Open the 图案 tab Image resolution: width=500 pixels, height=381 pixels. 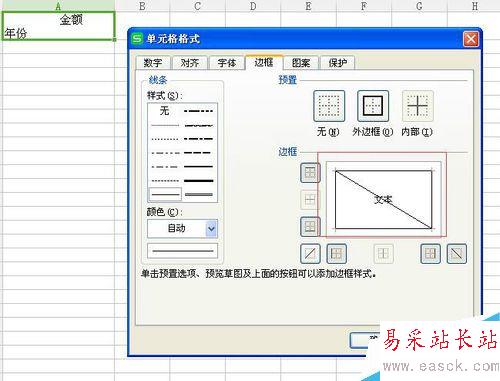(301, 63)
